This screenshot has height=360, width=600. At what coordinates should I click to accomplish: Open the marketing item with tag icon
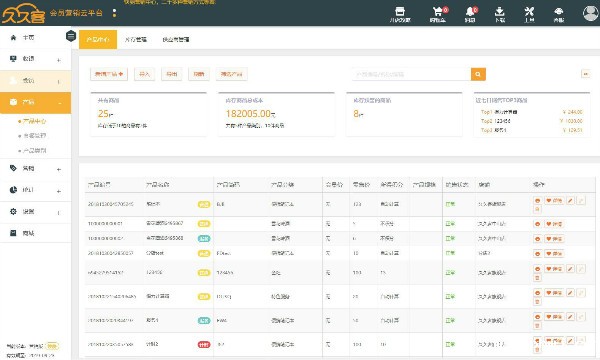pyautogui.click(x=35, y=168)
